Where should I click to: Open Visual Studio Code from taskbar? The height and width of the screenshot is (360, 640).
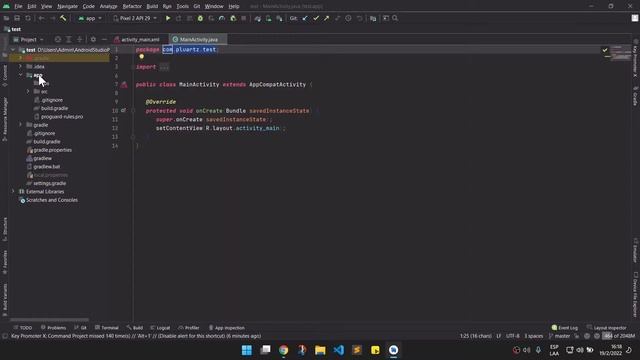(338, 350)
